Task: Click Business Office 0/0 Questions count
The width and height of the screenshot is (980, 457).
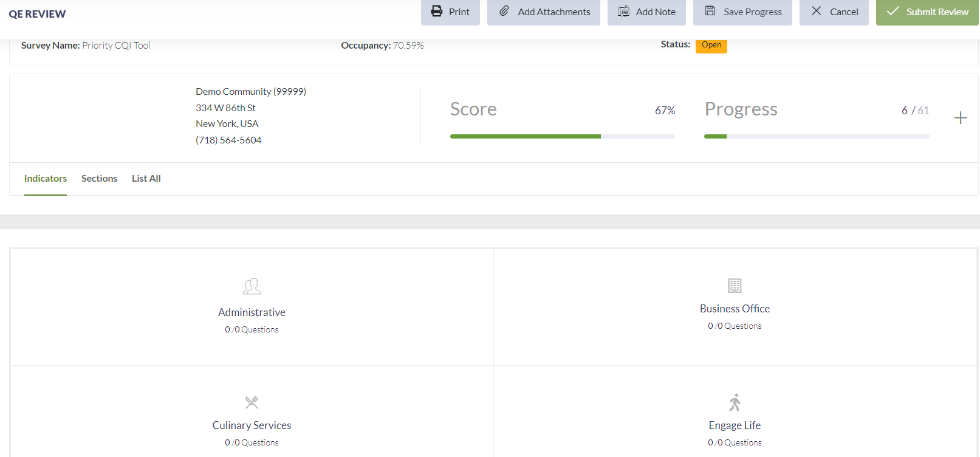Action: (735, 326)
